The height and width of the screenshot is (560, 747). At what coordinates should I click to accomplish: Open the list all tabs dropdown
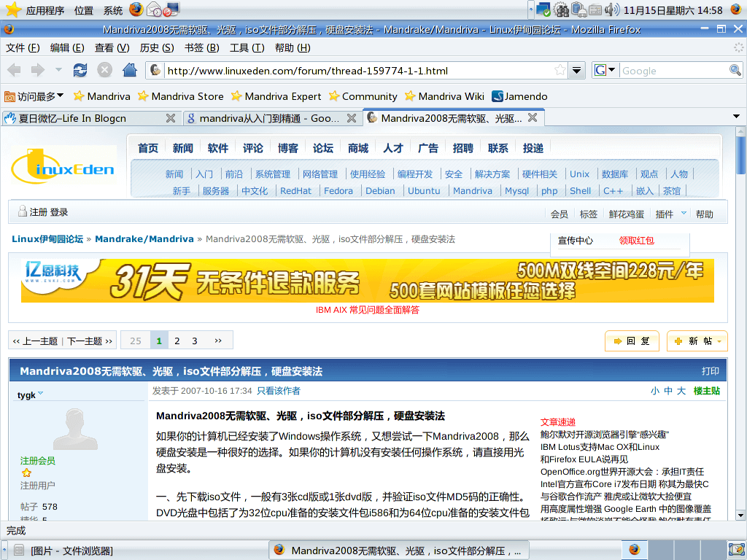tap(736, 117)
